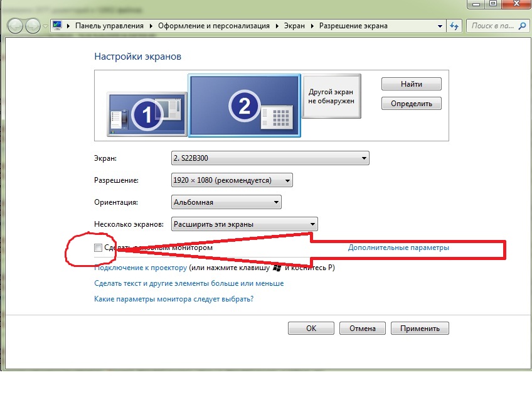Click the Control Panel icon in address bar
This screenshot has width=532, height=402.
57,26
